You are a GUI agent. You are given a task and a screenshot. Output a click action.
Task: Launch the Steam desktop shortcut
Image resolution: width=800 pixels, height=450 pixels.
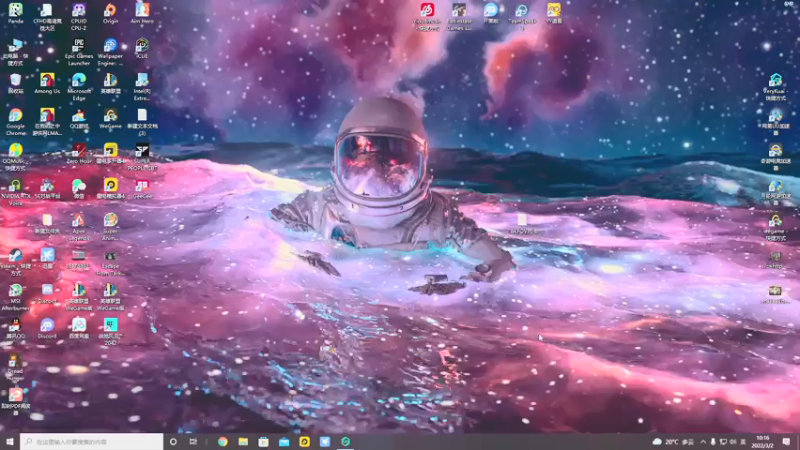click(15, 262)
